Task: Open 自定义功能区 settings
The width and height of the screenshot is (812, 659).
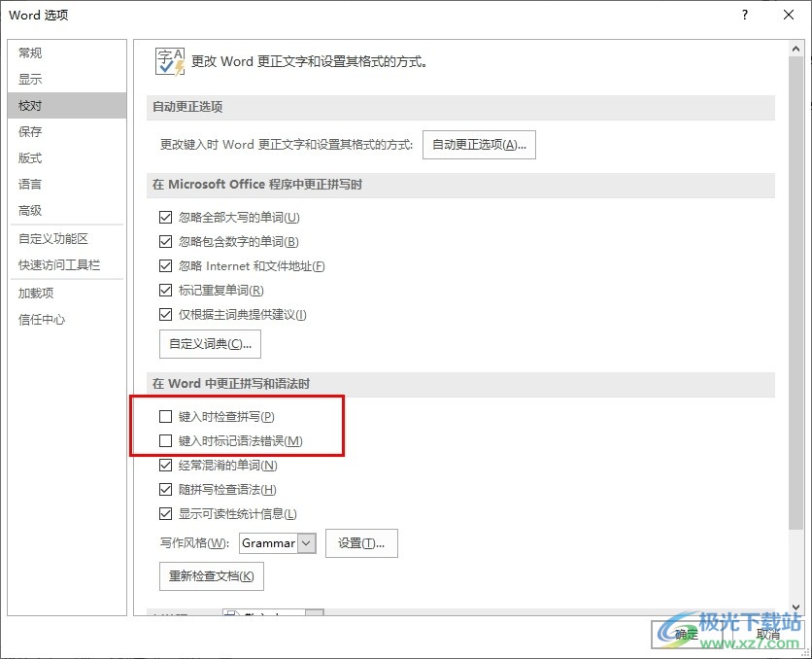Action: [67, 239]
